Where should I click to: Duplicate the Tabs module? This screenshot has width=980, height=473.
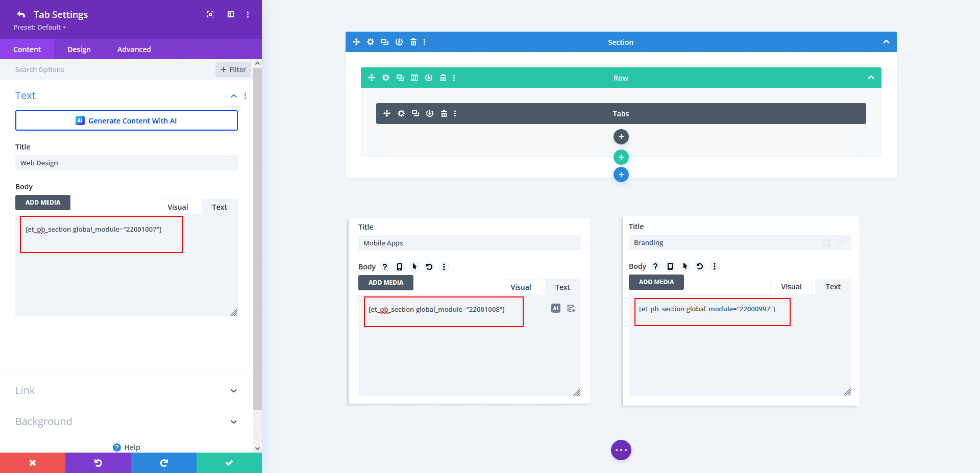coord(415,113)
